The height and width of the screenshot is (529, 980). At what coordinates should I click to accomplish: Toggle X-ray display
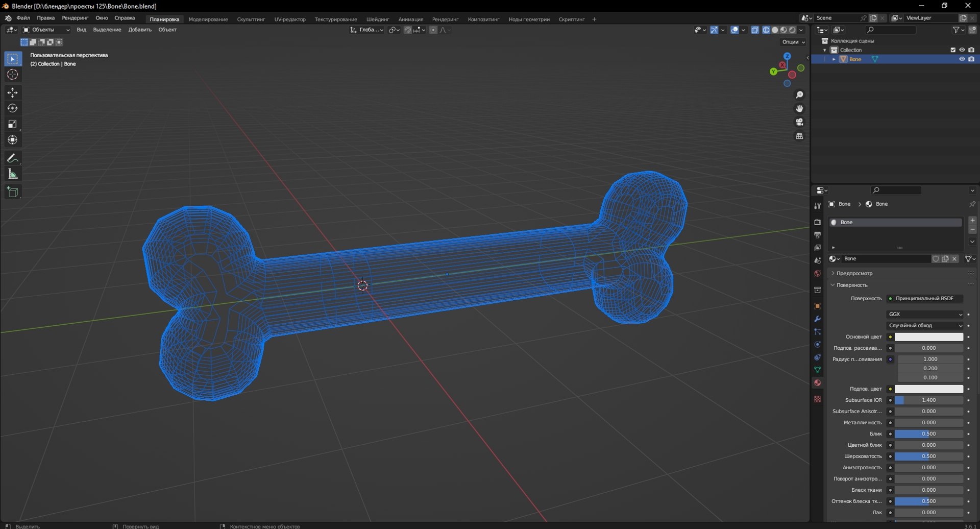[x=755, y=30]
